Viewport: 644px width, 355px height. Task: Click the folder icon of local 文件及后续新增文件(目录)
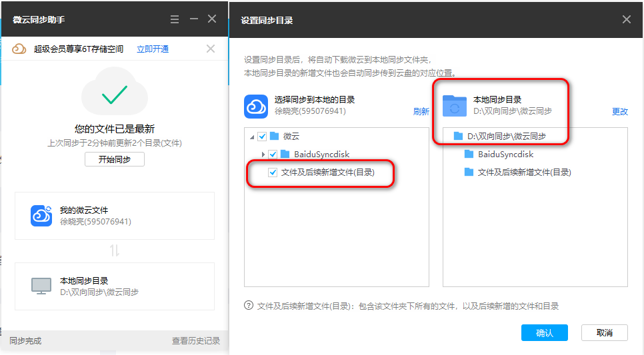(469, 172)
